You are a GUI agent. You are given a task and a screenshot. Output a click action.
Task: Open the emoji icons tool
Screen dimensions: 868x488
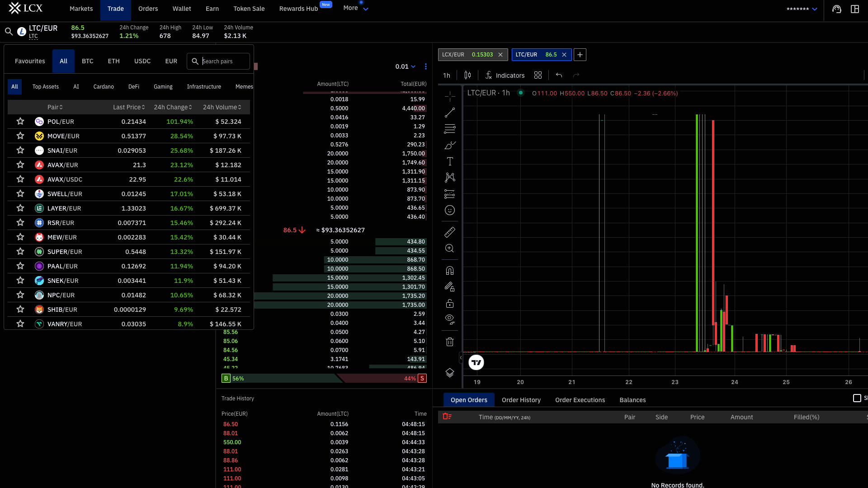click(x=450, y=210)
